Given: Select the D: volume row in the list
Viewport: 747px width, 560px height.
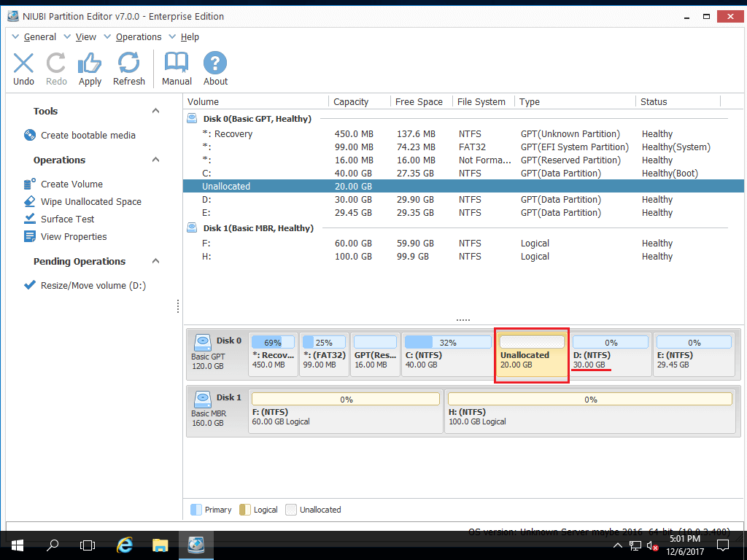Looking at the screenshot, I should pos(463,200).
